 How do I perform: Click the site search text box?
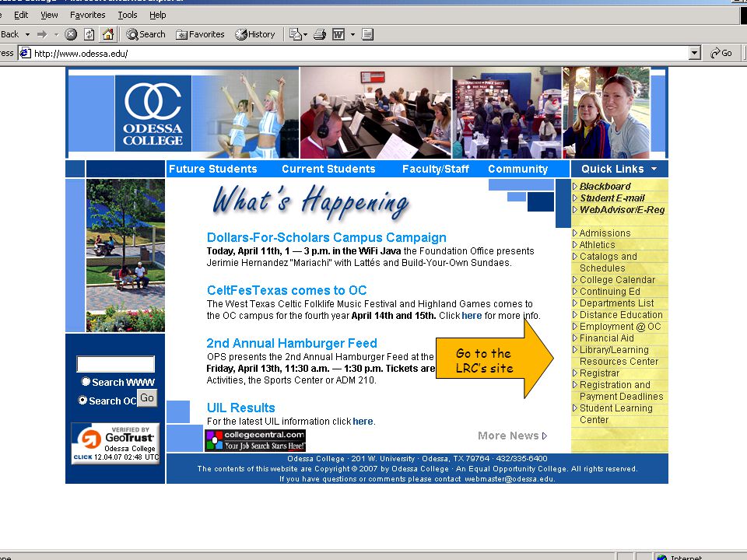coord(116,364)
